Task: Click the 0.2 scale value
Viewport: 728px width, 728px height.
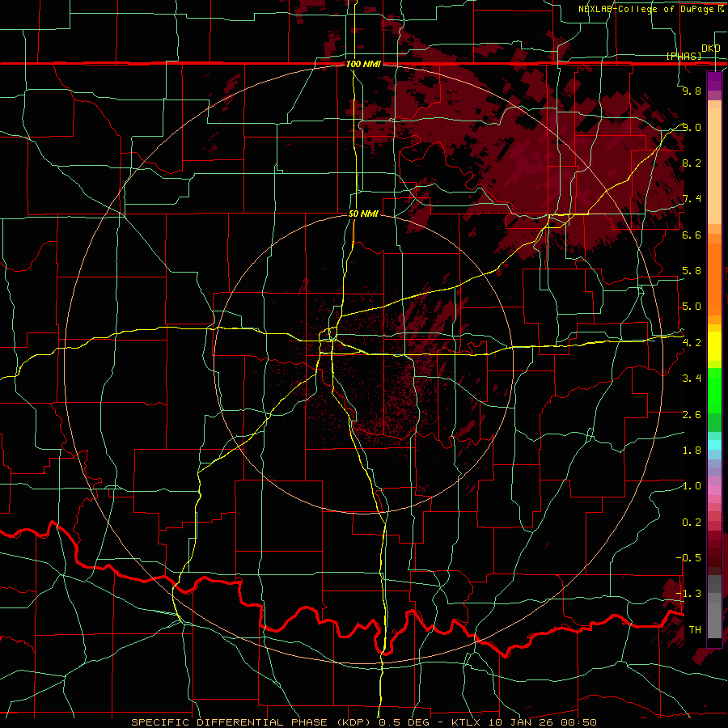Action: coord(692,523)
